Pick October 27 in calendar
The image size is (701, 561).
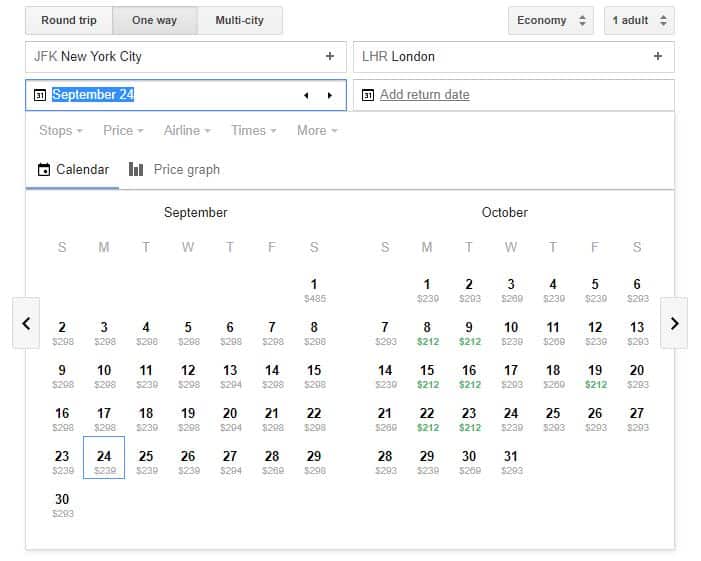click(x=638, y=419)
